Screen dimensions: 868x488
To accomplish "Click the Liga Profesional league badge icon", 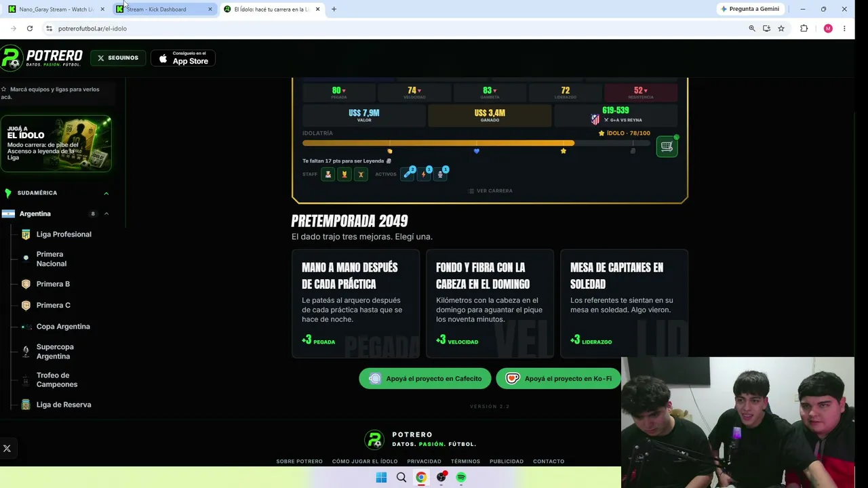I will 26,235.
